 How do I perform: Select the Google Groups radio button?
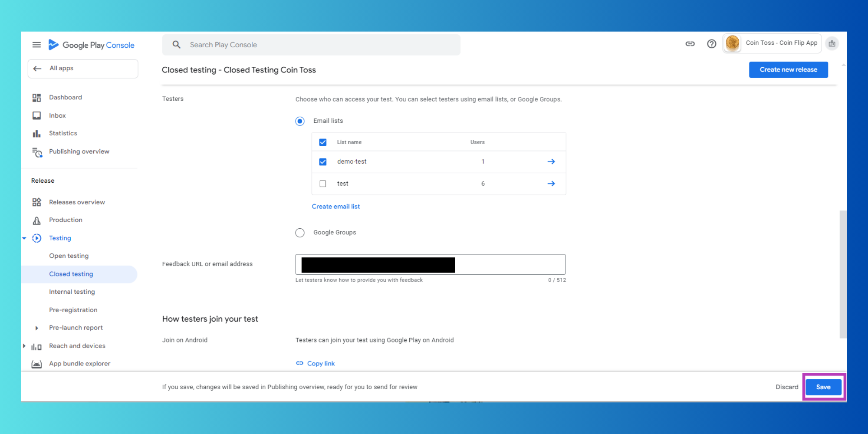tap(300, 233)
